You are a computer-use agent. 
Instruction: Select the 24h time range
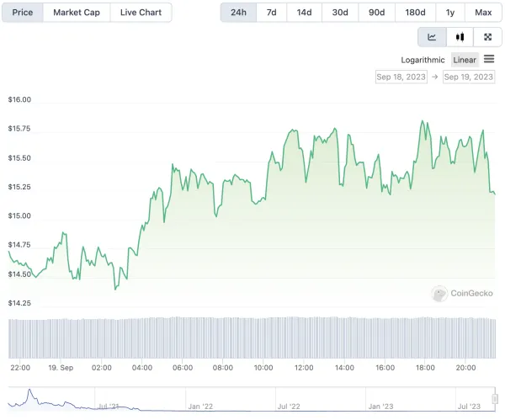pos(238,13)
